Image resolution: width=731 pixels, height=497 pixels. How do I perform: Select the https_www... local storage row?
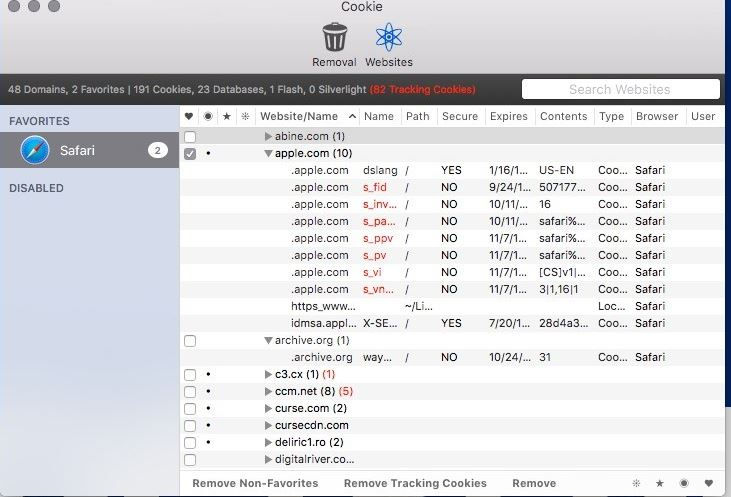tap(452, 306)
